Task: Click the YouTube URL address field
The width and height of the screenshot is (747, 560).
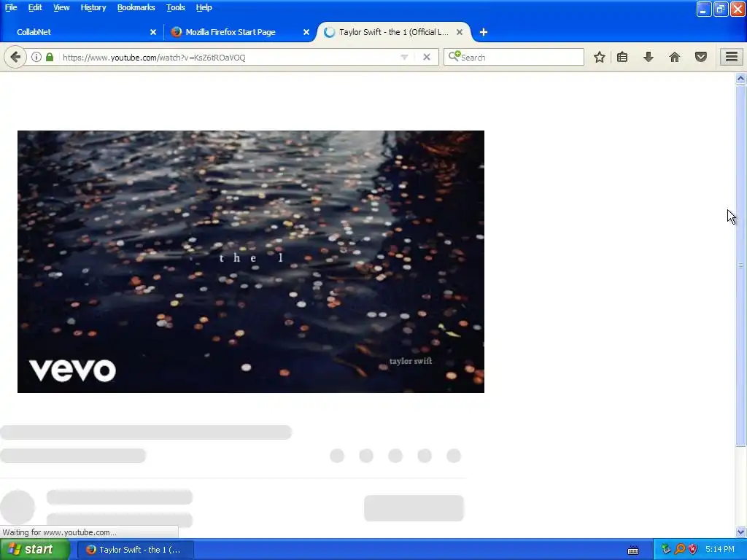Action: pyautogui.click(x=228, y=57)
